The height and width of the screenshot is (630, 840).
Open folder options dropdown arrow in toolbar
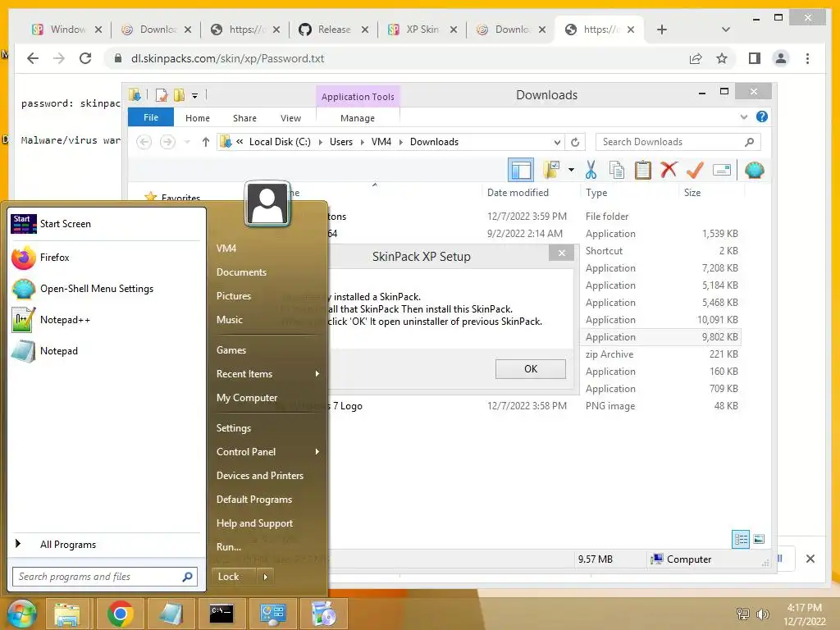pyautogui.click(x=571, y=171)
